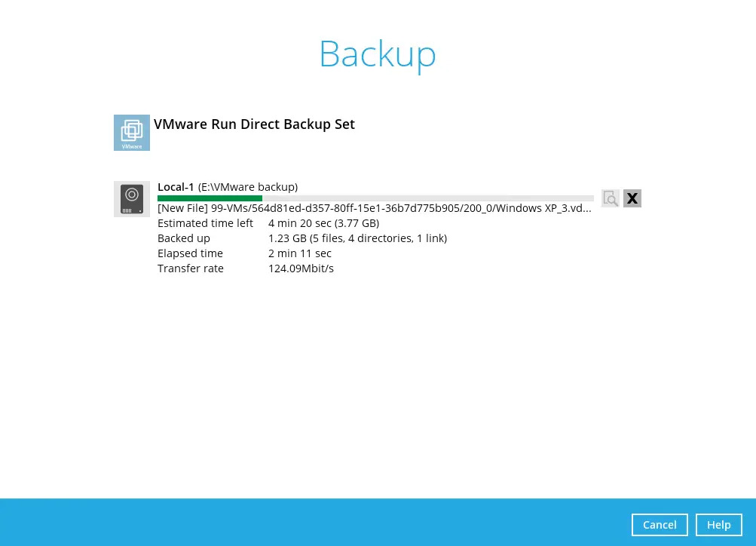Click the 1.23 GB backed up value

tap(357, 238)
